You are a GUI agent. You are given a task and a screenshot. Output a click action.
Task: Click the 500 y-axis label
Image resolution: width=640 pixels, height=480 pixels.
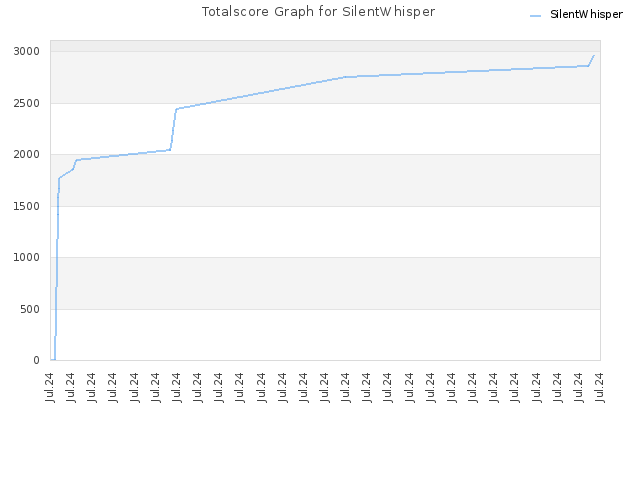(x=30, y=309)
